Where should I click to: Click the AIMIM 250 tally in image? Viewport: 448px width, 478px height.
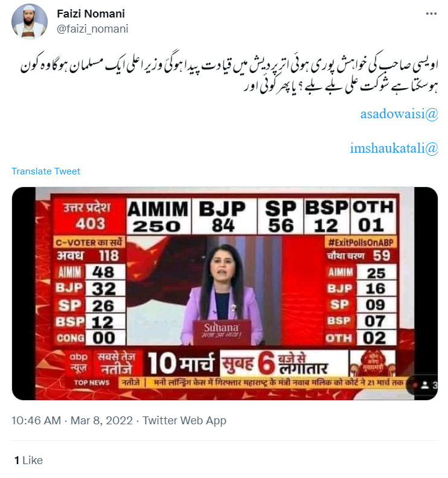pos(158,217)
